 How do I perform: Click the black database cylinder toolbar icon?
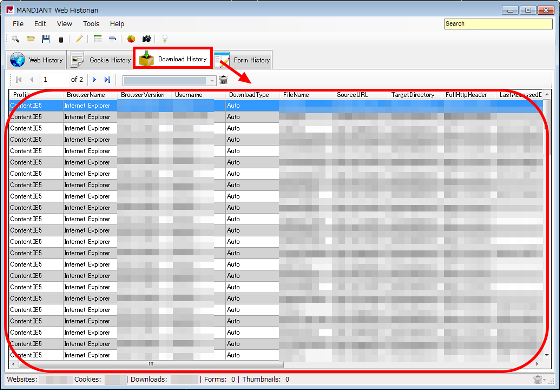tap(61, 39)
